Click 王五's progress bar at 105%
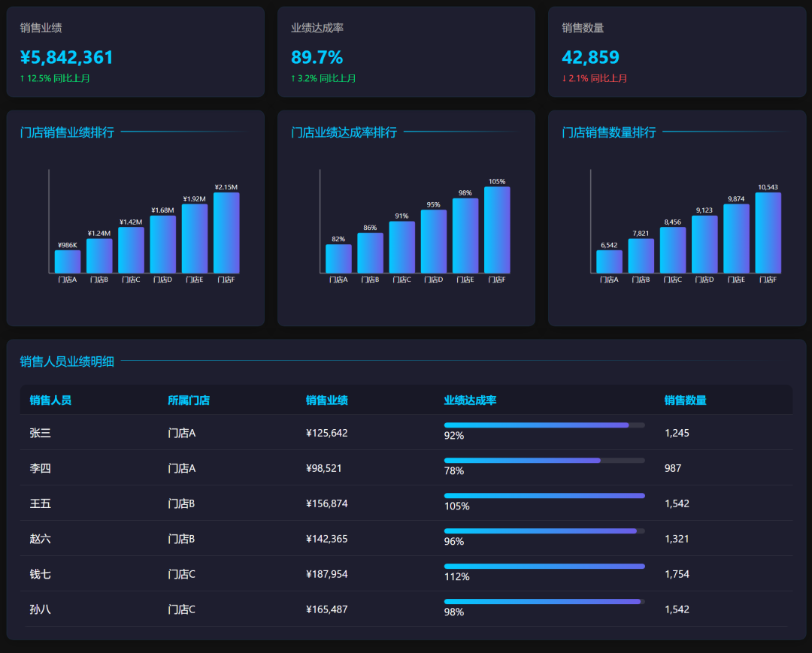812x653 pixels. pos(544,496)
